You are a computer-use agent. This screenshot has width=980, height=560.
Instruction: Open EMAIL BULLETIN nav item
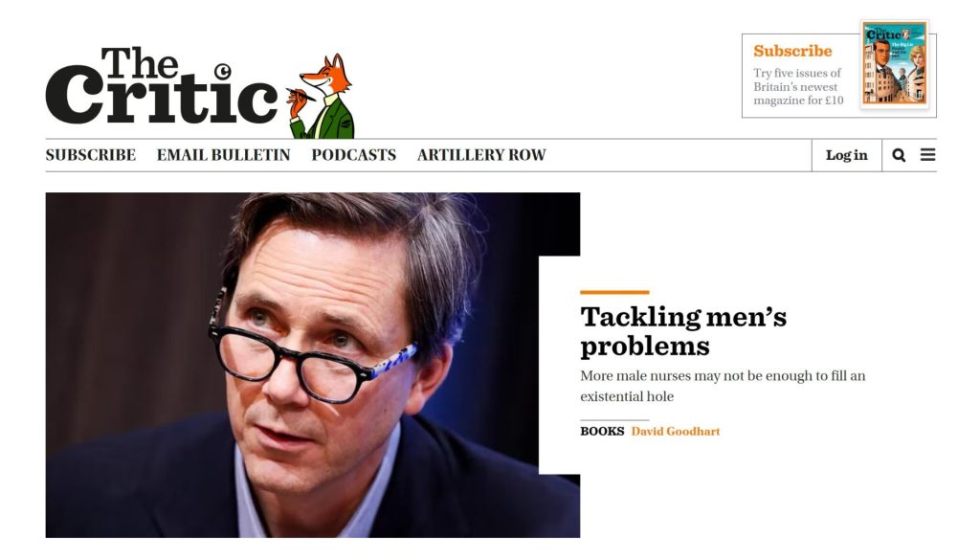224,155
